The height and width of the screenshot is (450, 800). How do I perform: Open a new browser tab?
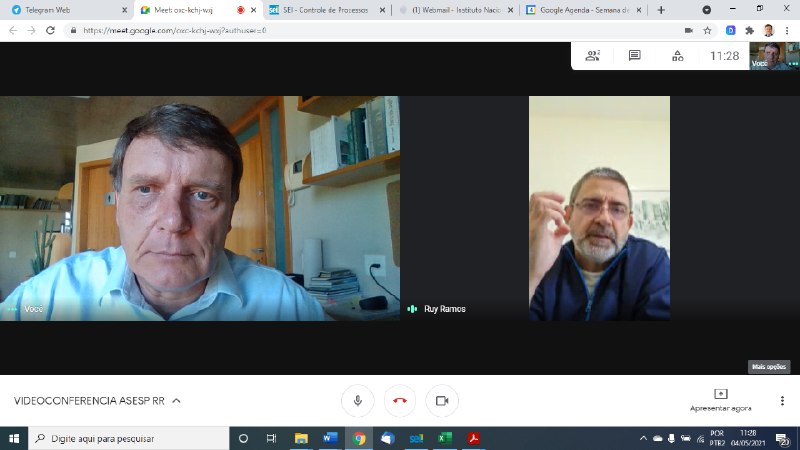pos(661,10)
